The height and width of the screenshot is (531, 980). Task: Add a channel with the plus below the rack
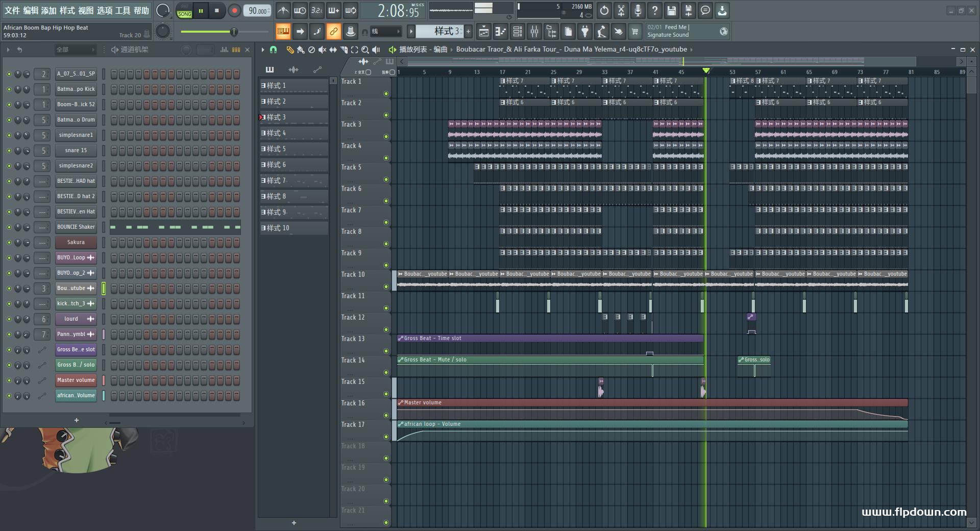coord(77,420)
